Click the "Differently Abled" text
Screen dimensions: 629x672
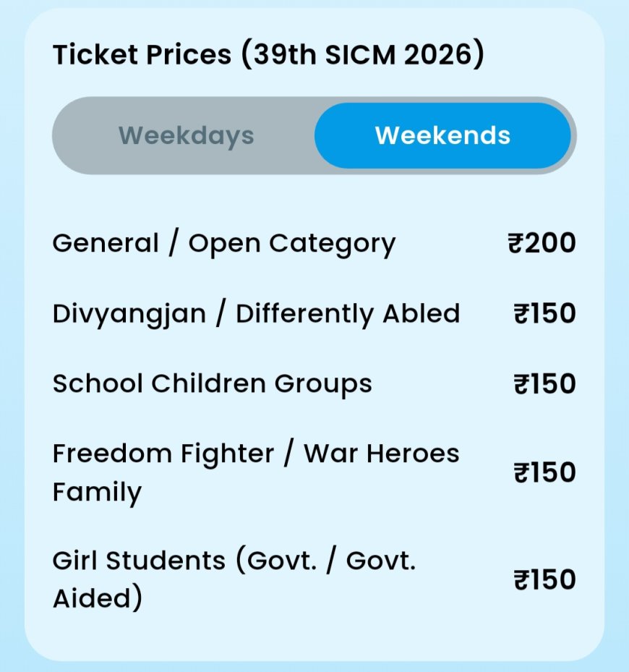348,314
